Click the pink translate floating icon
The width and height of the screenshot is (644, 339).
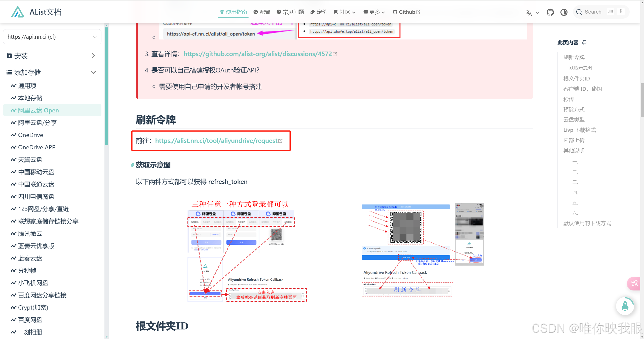[x=634, y=283]
